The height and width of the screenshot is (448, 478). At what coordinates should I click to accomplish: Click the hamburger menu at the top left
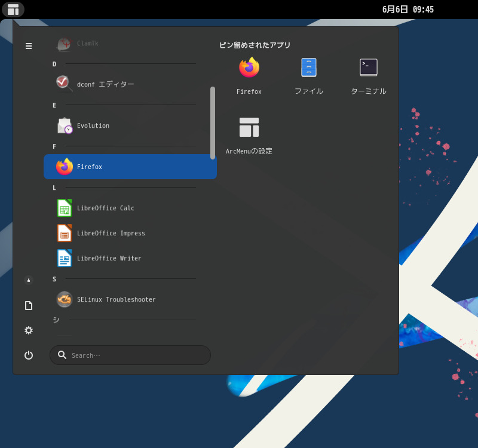coord(29,46)
